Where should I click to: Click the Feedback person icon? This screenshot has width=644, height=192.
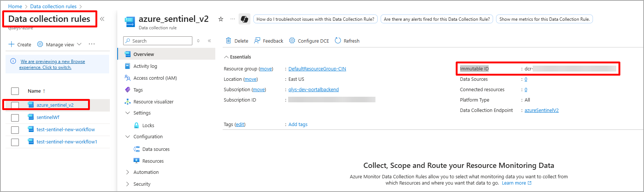point(257,41)
